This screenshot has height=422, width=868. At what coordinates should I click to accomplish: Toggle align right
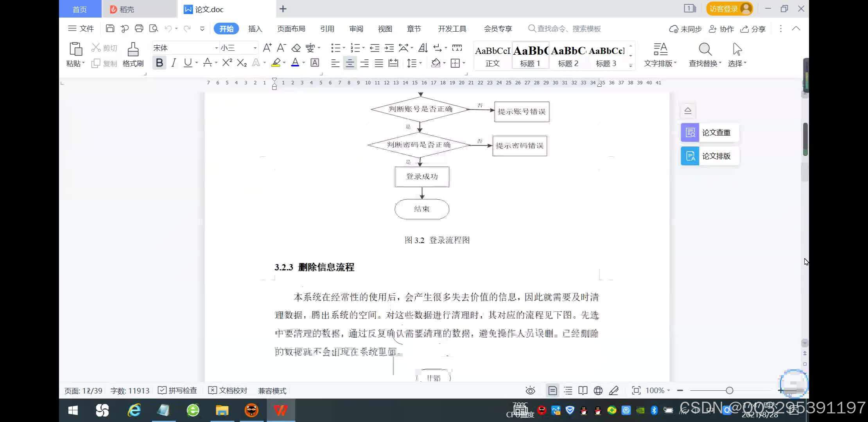(x=364, y=63)
